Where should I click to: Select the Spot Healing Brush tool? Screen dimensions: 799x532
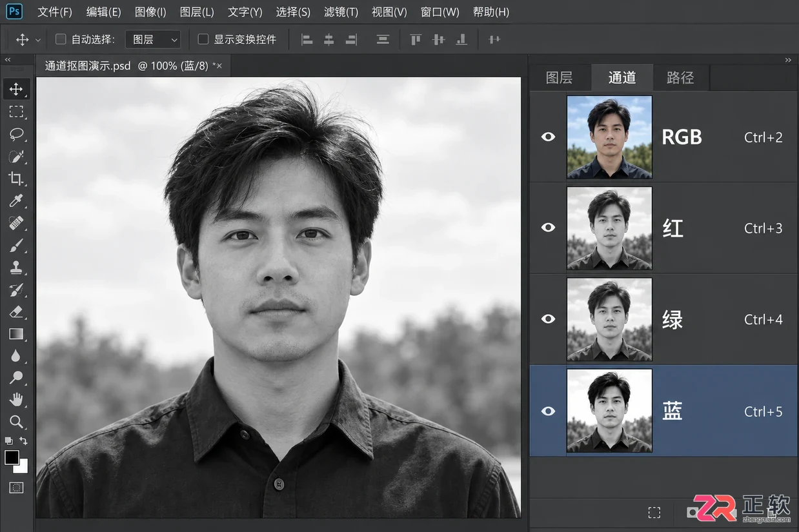click(x=17, y=223)
